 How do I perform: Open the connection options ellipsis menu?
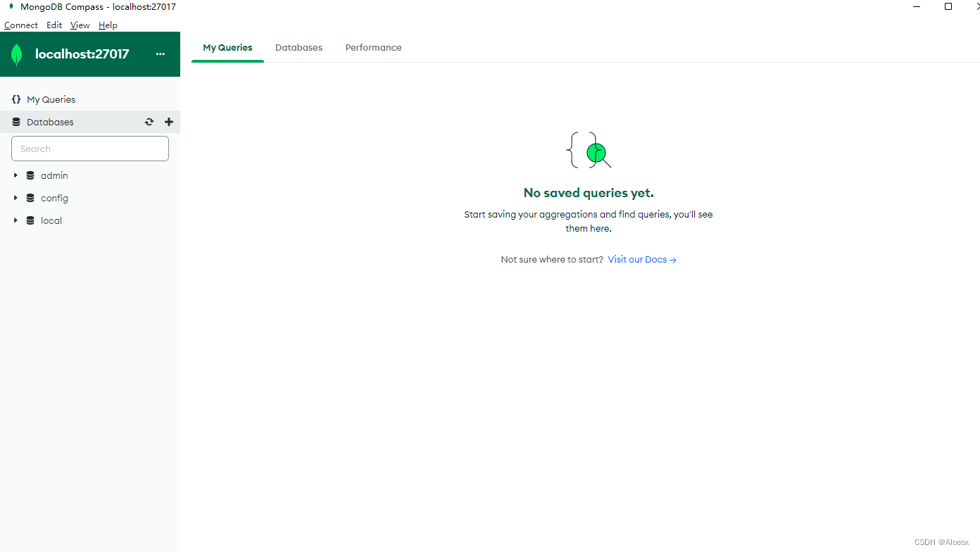[160, 54]
